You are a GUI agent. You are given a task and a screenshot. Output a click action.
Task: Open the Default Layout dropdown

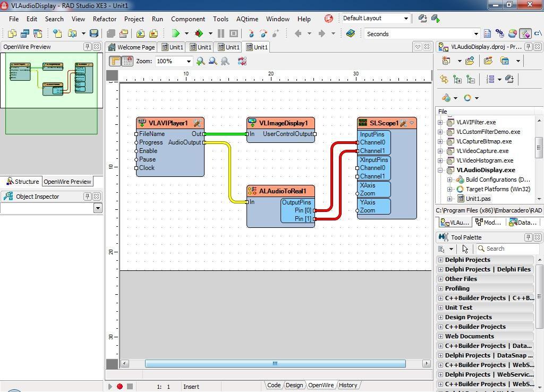(405, 18)
